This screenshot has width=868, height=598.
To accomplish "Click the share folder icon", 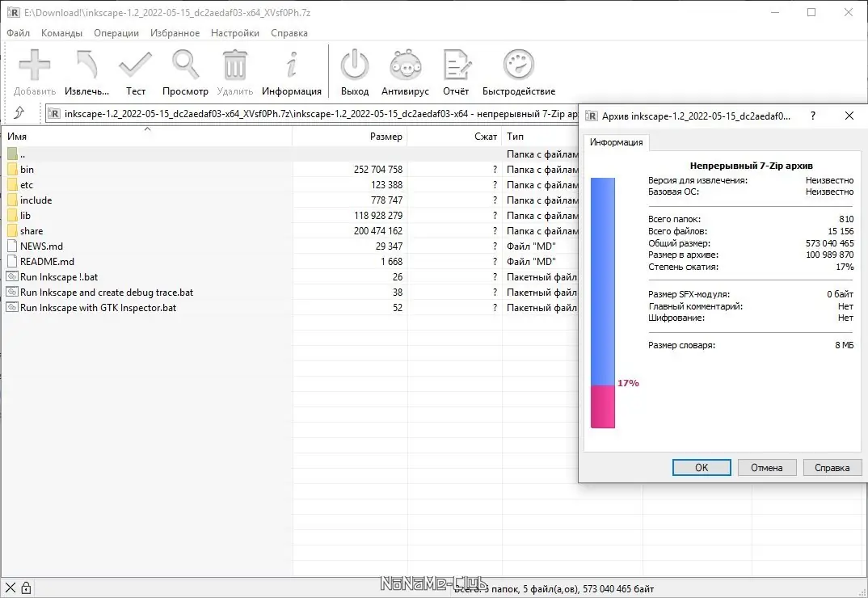I will coord(12,231).
